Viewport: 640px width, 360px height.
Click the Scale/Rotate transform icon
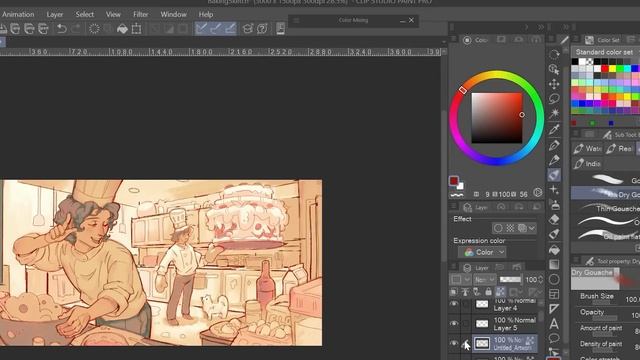pos(136,29)
